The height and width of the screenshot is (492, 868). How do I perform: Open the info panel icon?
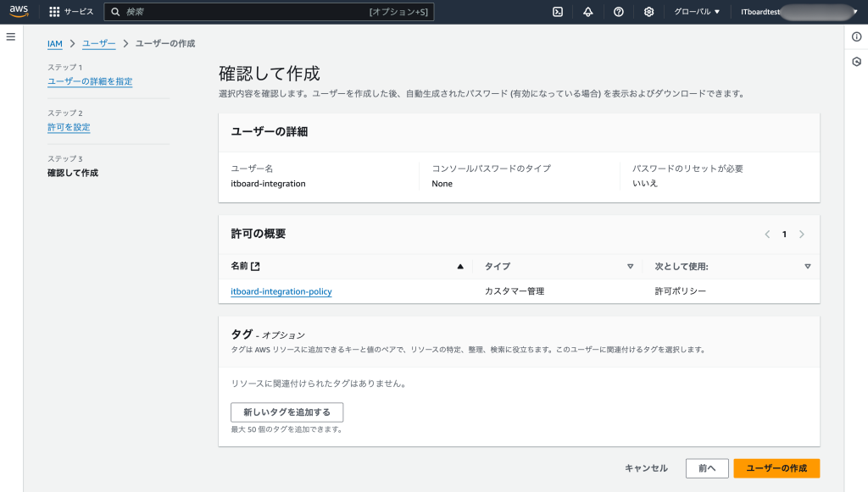pos(856,37)
